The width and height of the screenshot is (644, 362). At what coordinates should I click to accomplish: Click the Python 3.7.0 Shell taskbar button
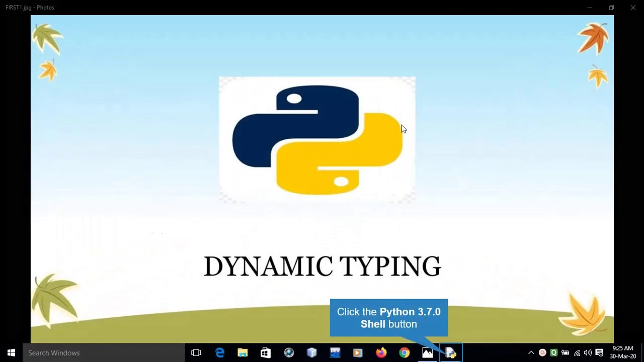[x=451, y=353]
